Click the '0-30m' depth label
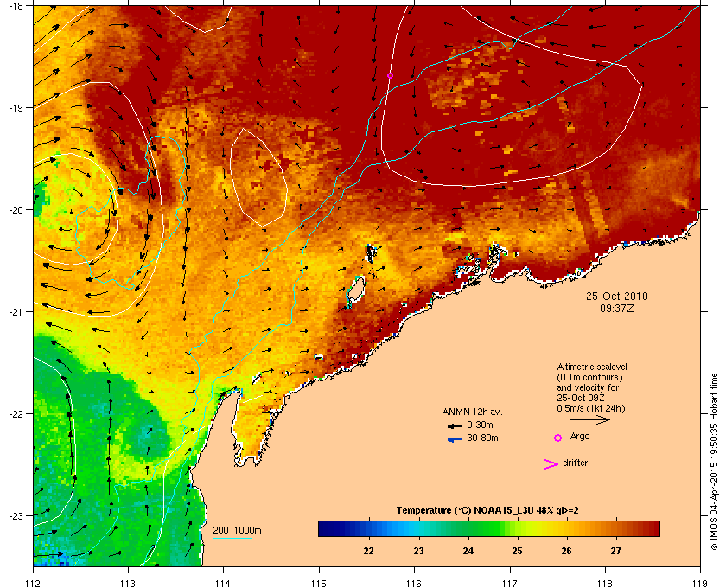 [480, 425]
